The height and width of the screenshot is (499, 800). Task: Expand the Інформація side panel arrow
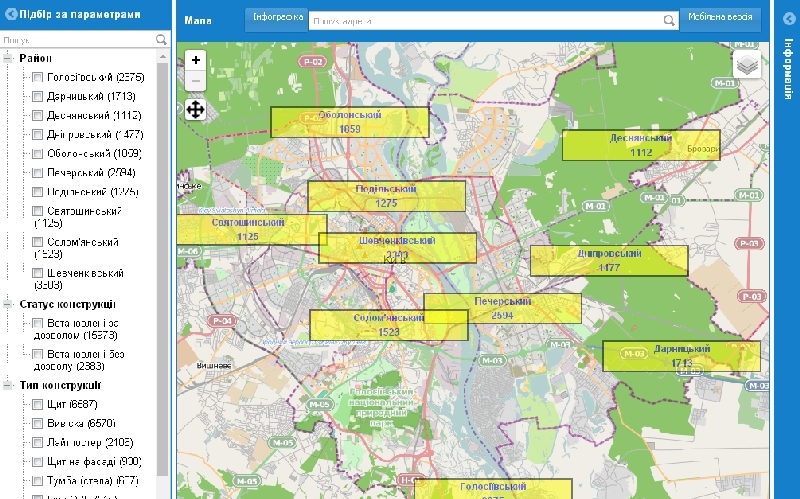[789, 19]
